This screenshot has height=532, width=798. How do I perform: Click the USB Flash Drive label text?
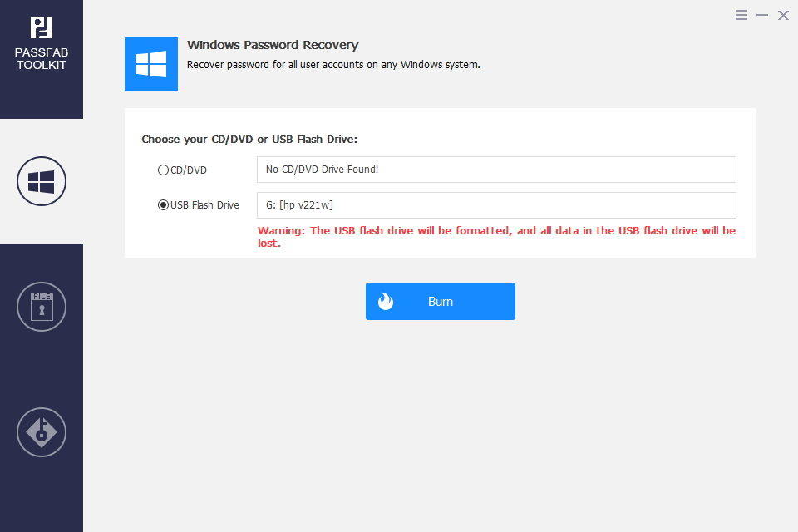pos(204,204)
